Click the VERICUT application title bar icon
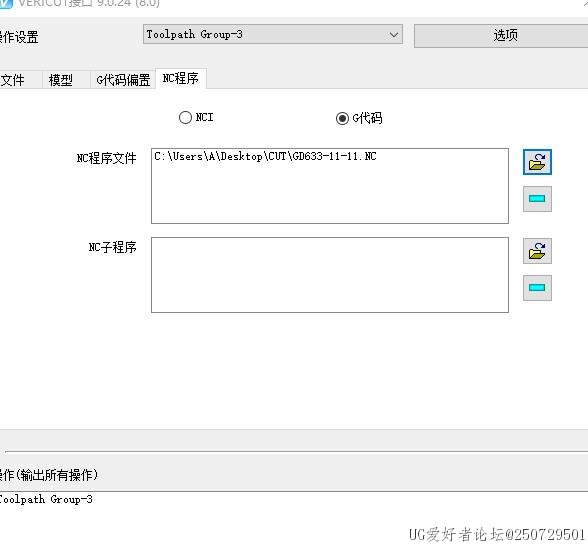The width and height of the screenshot is (588, 546). (6, 3)
